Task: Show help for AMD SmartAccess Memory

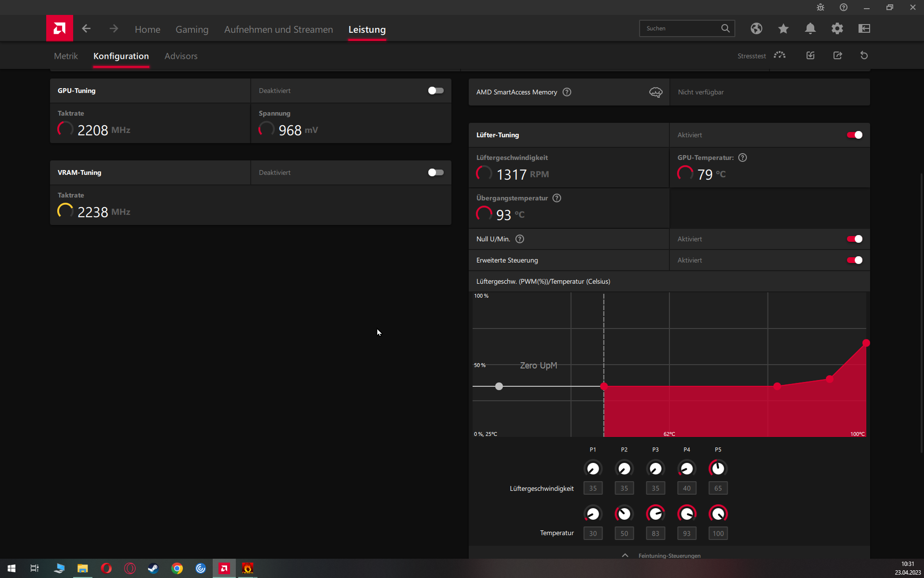Action: click(567, 92)
